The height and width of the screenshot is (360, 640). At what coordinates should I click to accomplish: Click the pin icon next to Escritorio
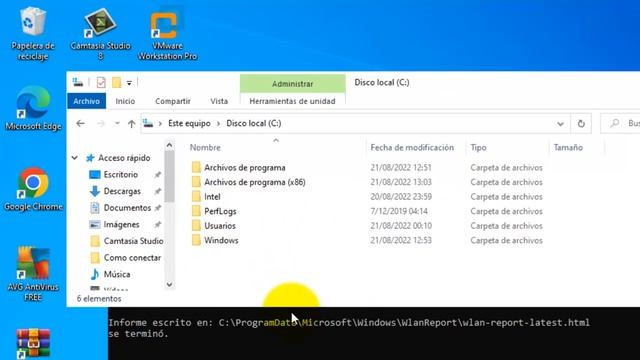click(x=158, y=175)
